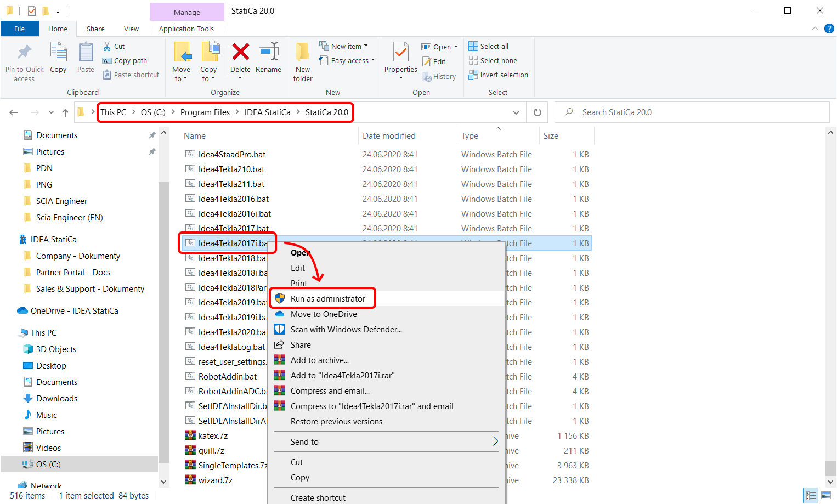Click the file list vertical scrollbar thumb
The image size is (837, 504).
(x=830, y=468)
